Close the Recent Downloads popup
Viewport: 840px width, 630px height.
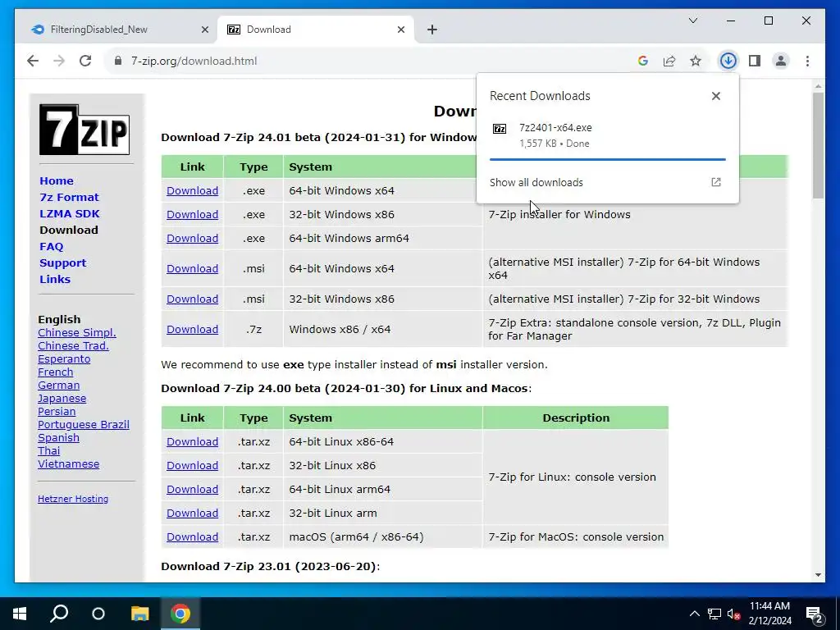pyautogui.click(x=715, y=96)
